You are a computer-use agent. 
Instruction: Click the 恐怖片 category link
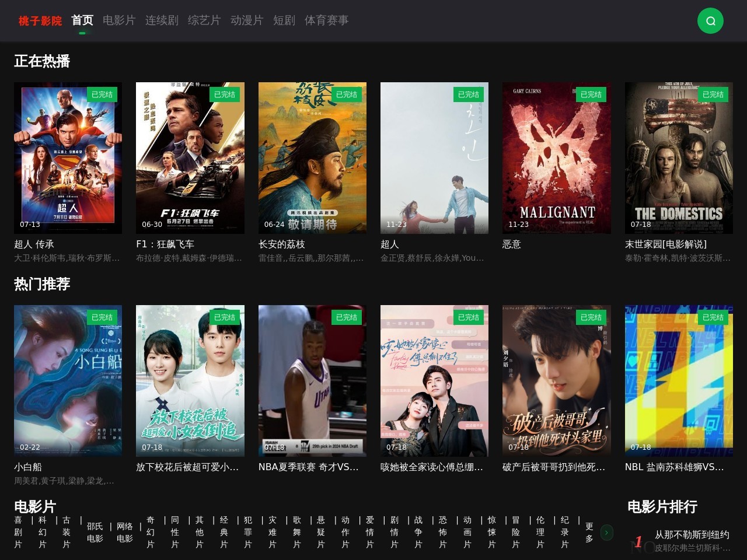(x=443, y=532)
